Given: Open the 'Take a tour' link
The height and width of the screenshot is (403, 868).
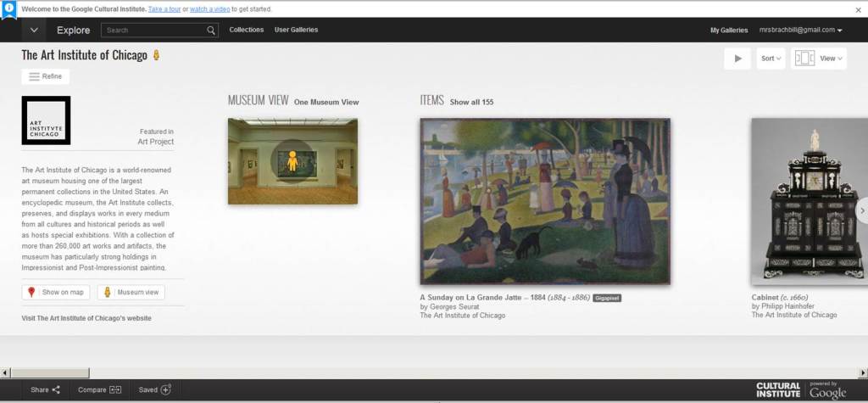Looking at the screenshot, I should point(164,9).
